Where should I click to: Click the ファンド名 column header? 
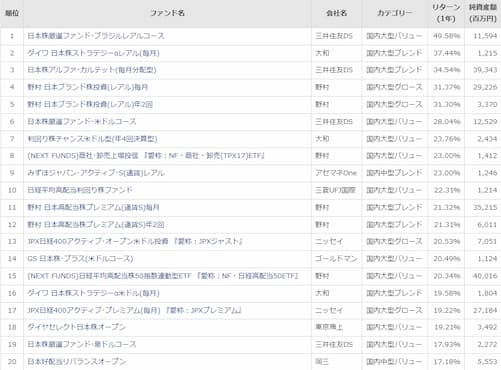[167, 13]
